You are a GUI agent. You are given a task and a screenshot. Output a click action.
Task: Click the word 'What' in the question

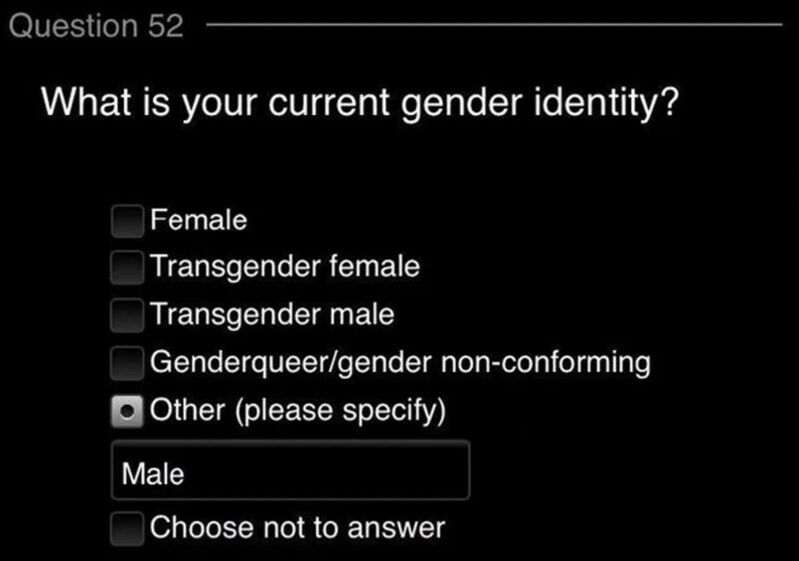click(86, 102)
